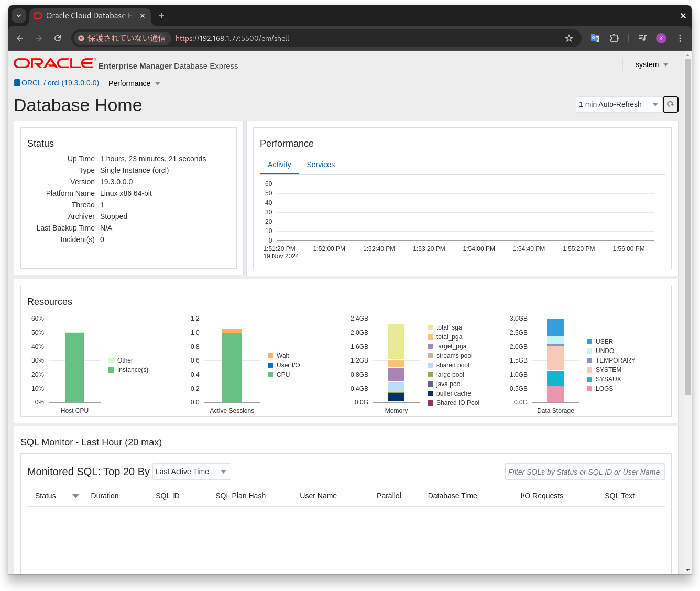Click the Google Translate icon in address bar
The height and width of the screenshot is (591, 700).
(595, 38)
